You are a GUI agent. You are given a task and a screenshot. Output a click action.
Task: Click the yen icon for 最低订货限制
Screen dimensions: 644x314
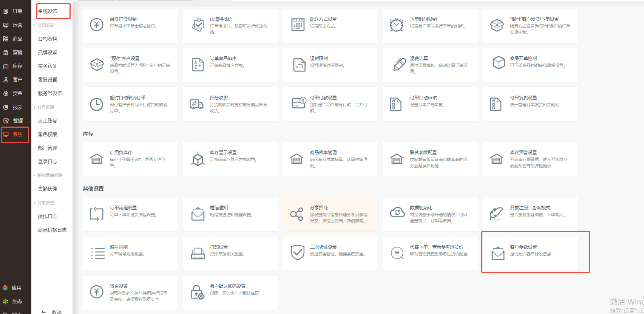pos(97,25)
